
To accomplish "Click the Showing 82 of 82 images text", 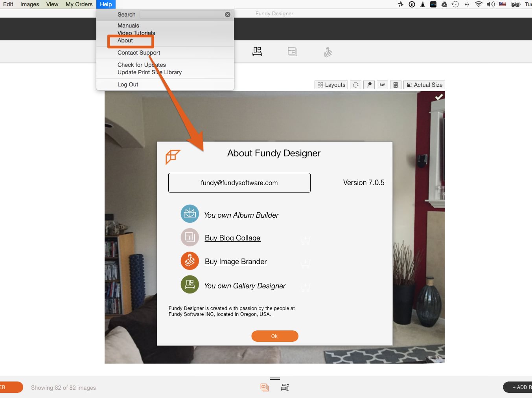I will 63,388.
